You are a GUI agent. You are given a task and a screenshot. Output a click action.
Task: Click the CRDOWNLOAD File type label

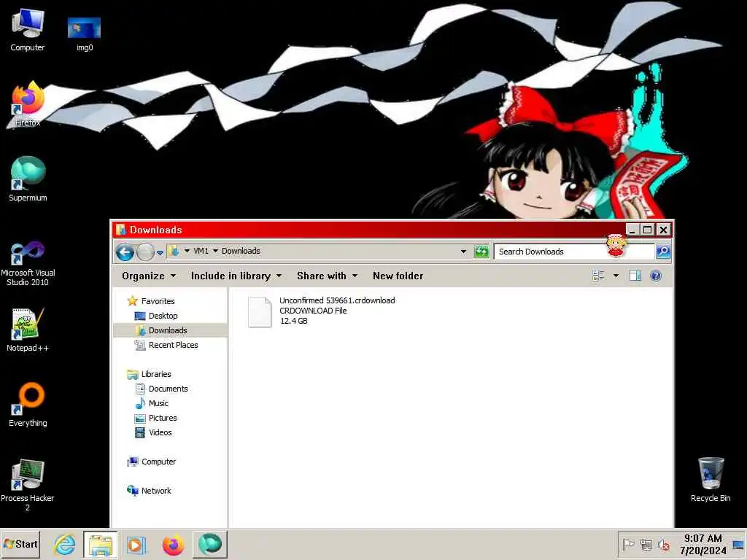coord(313,311)
